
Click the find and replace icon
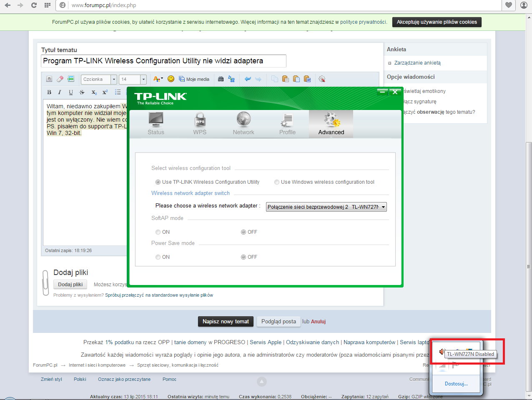[x=231, y=79]
